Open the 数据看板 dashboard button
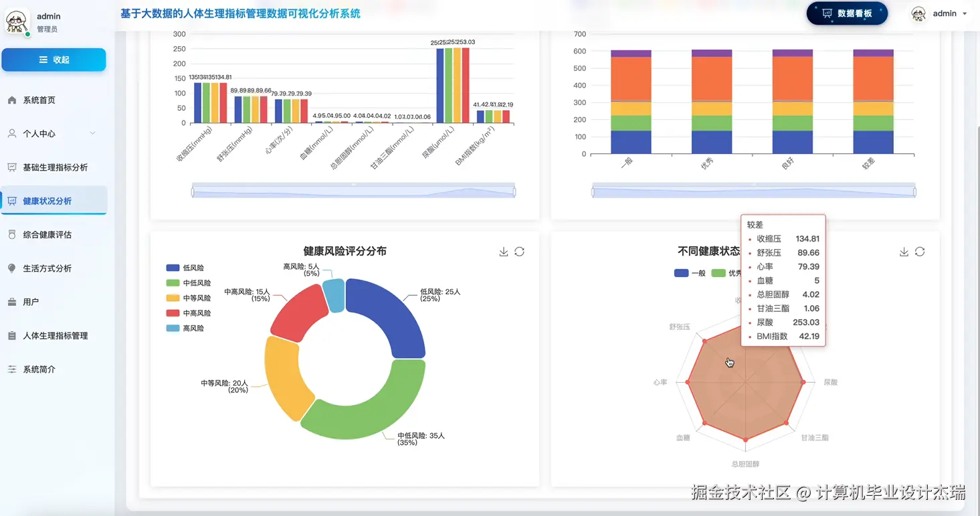This screenshot has width=980, height=516. (x=847, y=13)
